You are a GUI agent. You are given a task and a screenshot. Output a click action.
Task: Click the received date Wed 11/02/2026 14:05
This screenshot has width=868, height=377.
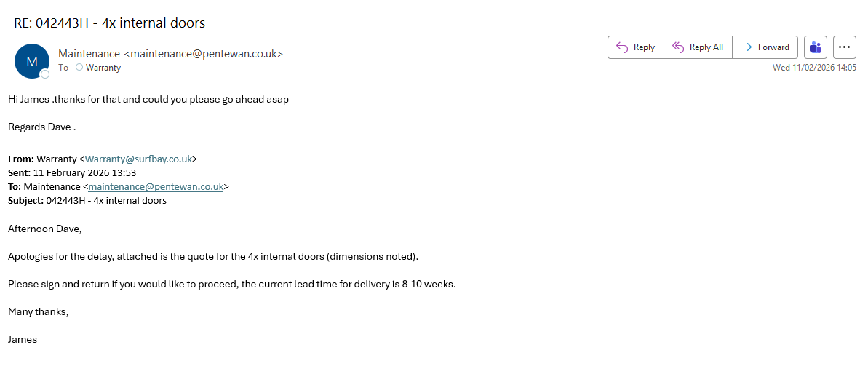coord(814,68)
